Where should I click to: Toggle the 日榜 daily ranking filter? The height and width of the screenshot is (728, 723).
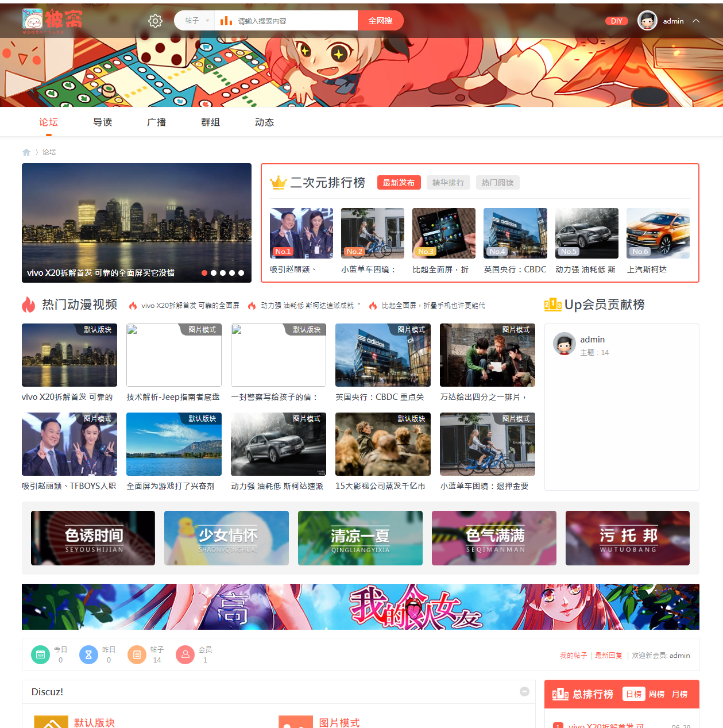pyautogui.click(x=633, y=694)
